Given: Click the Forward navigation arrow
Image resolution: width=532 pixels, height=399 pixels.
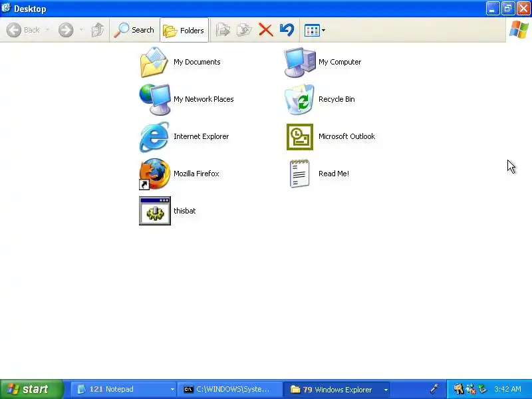Looking at the screenshot, I should point(66,30).
